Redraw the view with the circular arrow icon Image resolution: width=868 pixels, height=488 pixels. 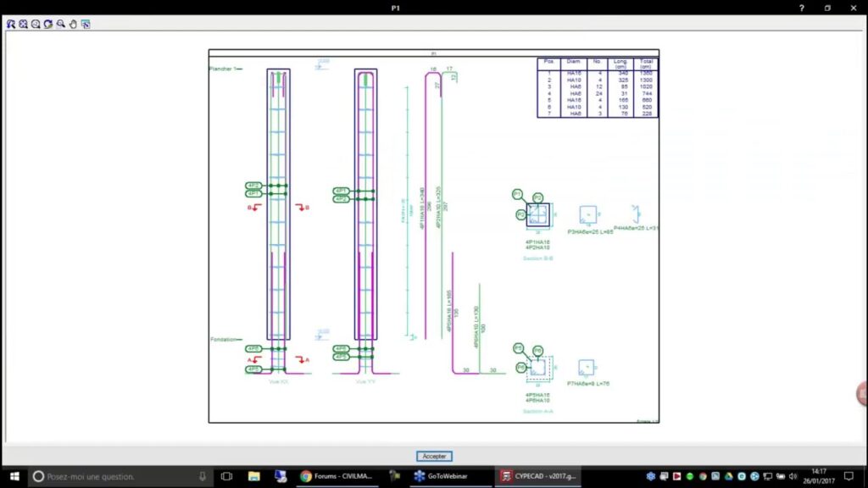[48, 24]
